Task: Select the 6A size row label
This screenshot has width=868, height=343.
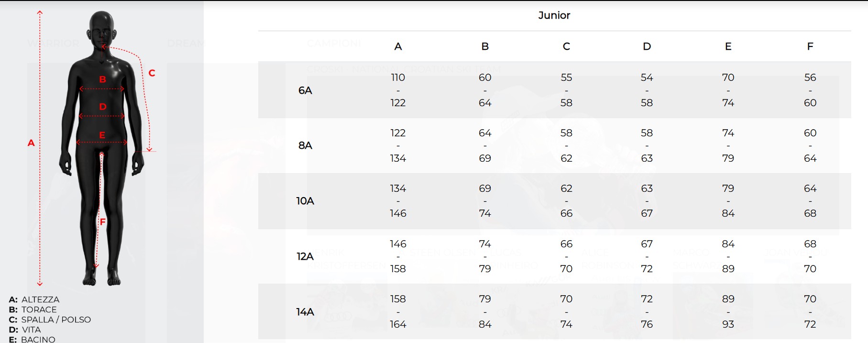Action: pyautogui.click(x=305, y=90)
